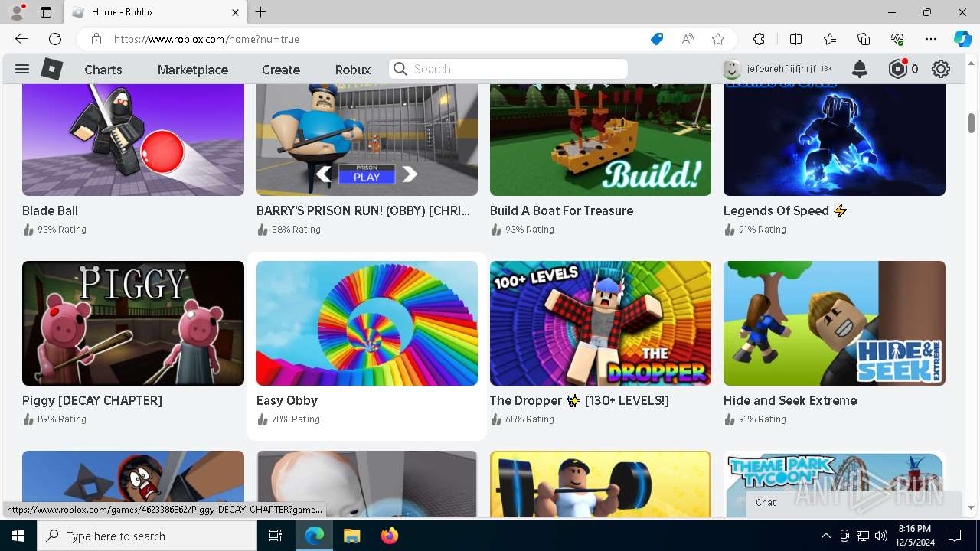
Task: Open The Dropper game thumbnail
Action: (x=600, y=323)
